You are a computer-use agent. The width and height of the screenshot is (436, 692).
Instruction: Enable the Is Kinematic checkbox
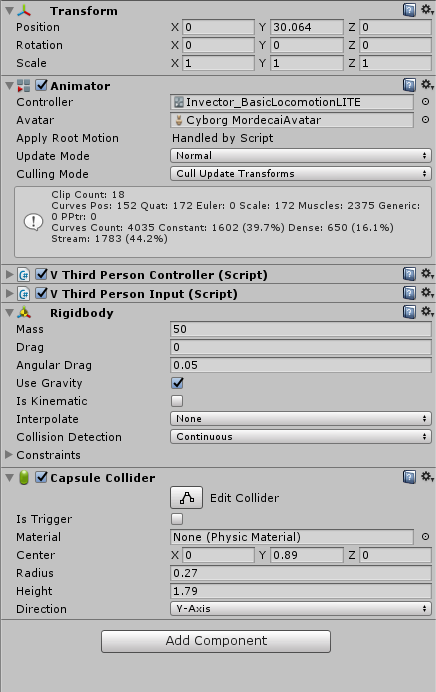click(177, 401)
